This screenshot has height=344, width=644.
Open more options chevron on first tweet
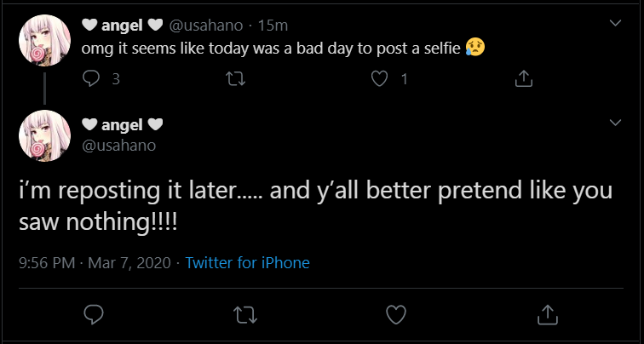[x=616, y=24]
